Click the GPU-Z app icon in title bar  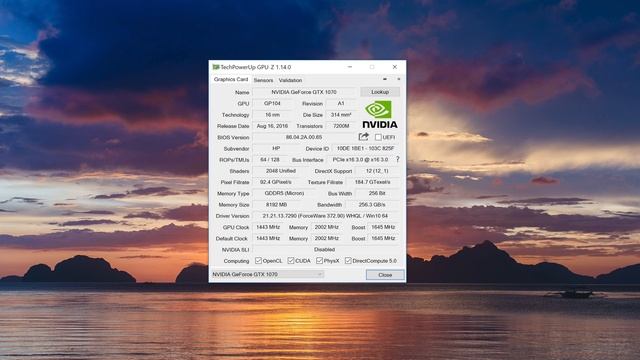[216, 67]
